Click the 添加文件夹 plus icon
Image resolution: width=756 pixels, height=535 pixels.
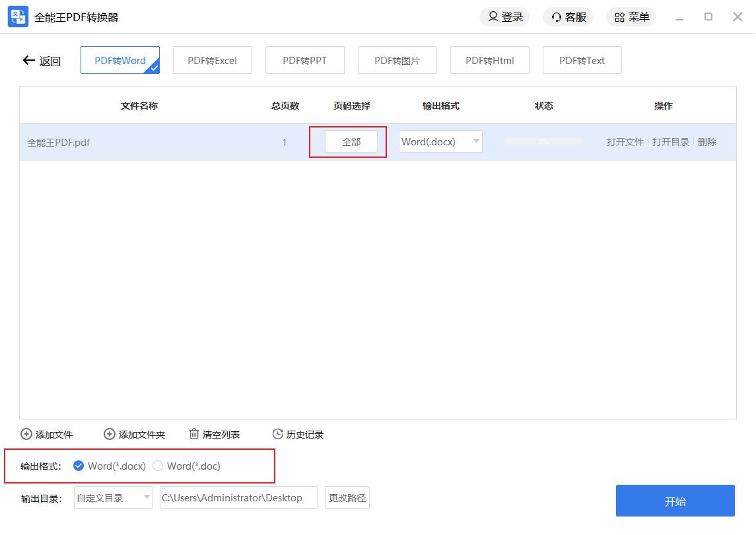pyautogui.click(x=110, y=434)
